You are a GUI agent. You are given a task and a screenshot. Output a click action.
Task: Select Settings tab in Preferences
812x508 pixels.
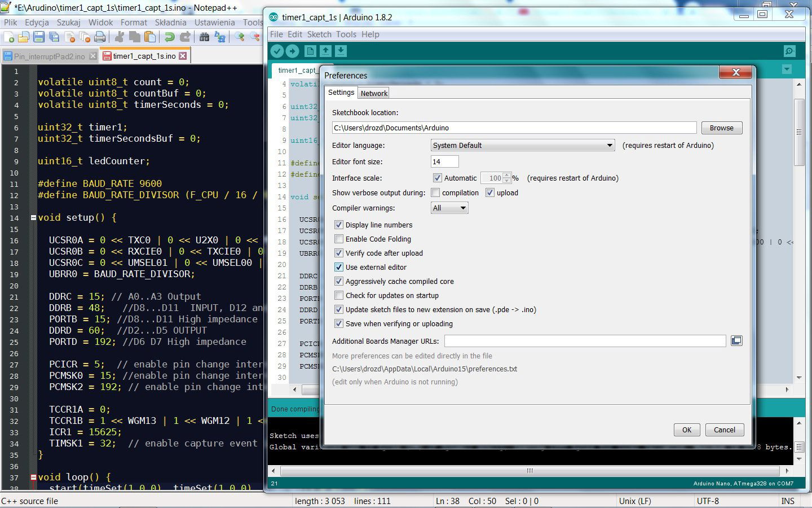pyautogui.click(x=341, y=93)
